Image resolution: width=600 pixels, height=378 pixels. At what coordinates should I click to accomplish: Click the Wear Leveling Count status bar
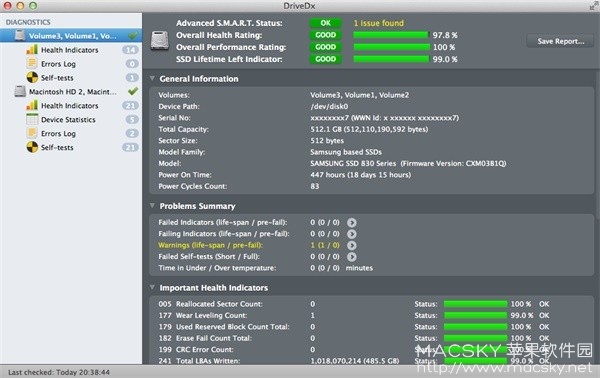(475, 315)
